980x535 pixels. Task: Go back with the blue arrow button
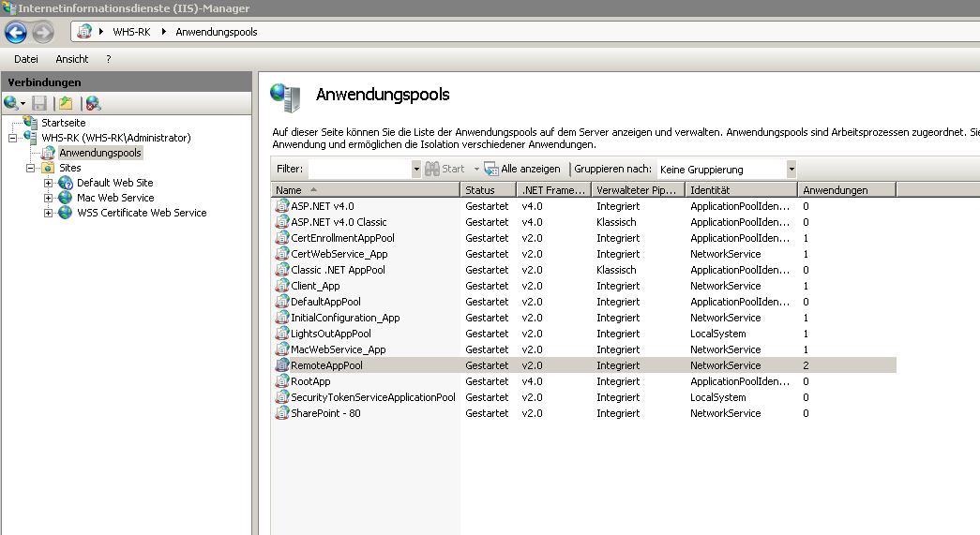pyautogui.click(x=16, y=33)
